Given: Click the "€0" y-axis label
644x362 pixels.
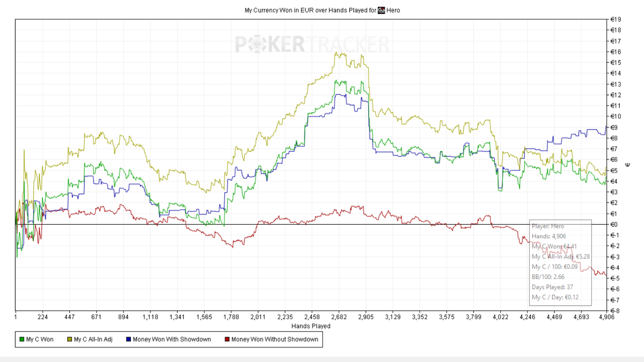Looking at the screenshot, I should tap(614, 224).
